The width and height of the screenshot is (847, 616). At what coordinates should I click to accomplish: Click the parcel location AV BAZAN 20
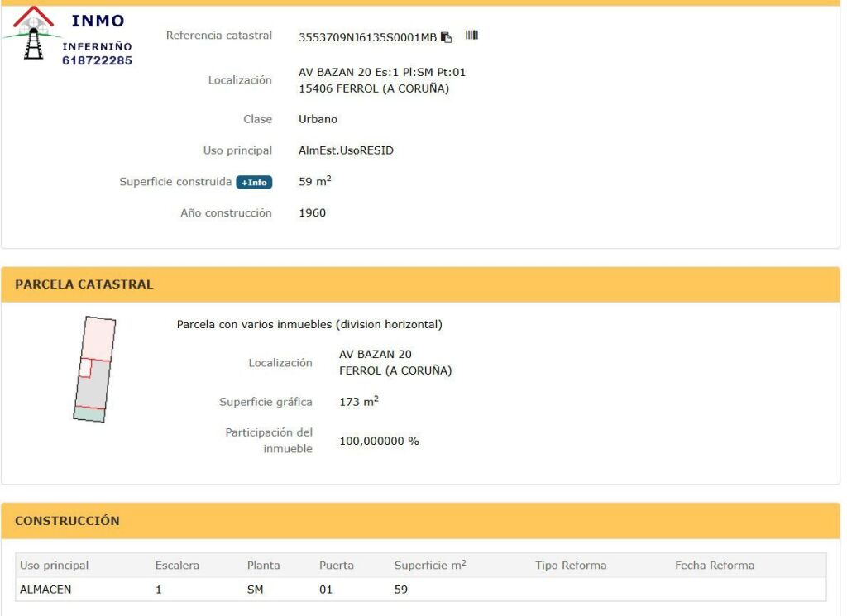point(376,354)
